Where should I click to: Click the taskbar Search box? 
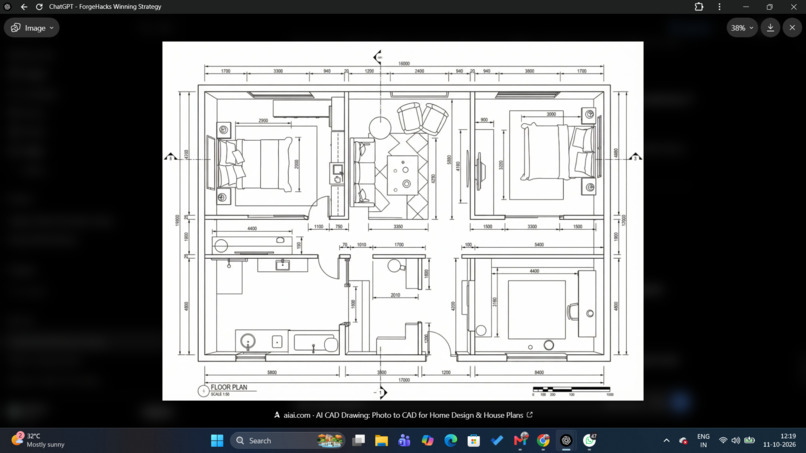[287, 441]
